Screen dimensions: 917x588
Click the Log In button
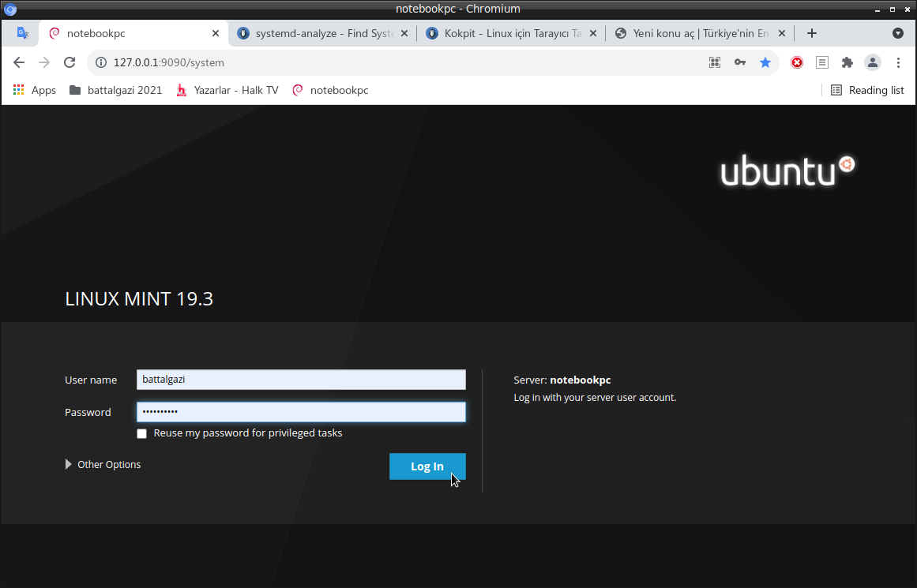coord(427,466)
